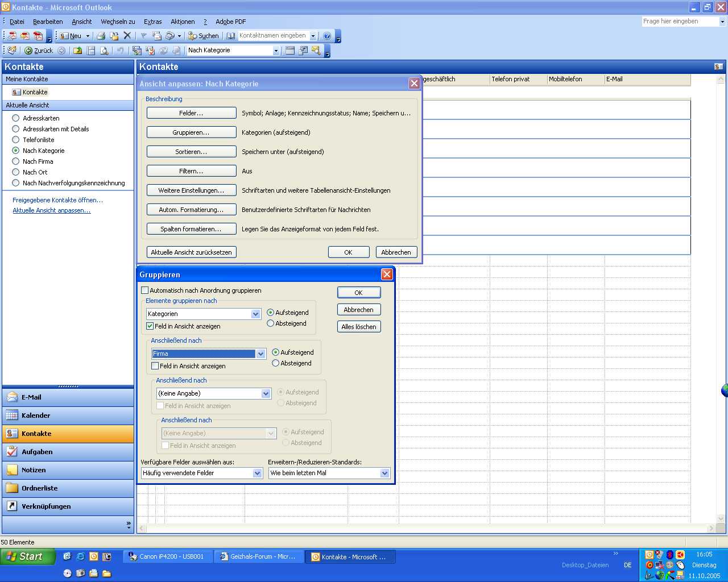The width and height of the screenshot is (728, 582).
Task: Click the Mobiltelefon column header
Action: click(576, 79)
